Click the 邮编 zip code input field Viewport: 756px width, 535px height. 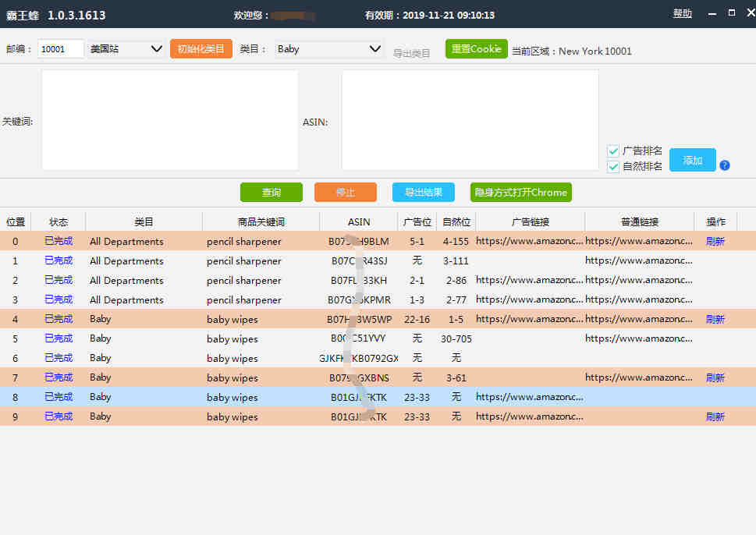tap(60, 48)
